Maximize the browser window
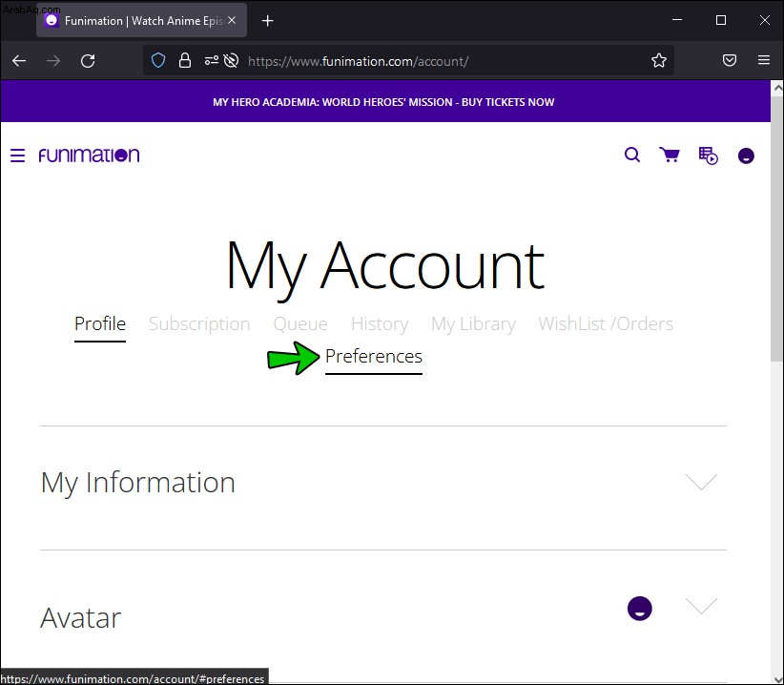 coord(720,20)
